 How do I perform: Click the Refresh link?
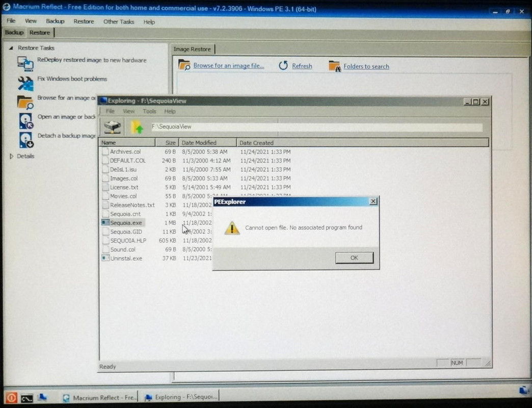pyautogui.click(x=302, y=66)
